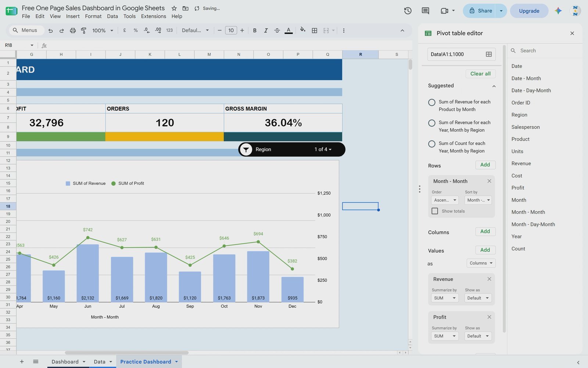This screenshot has height=368, width=588.
Task: Add a field to Values
Action: click(x=485, y=250)
